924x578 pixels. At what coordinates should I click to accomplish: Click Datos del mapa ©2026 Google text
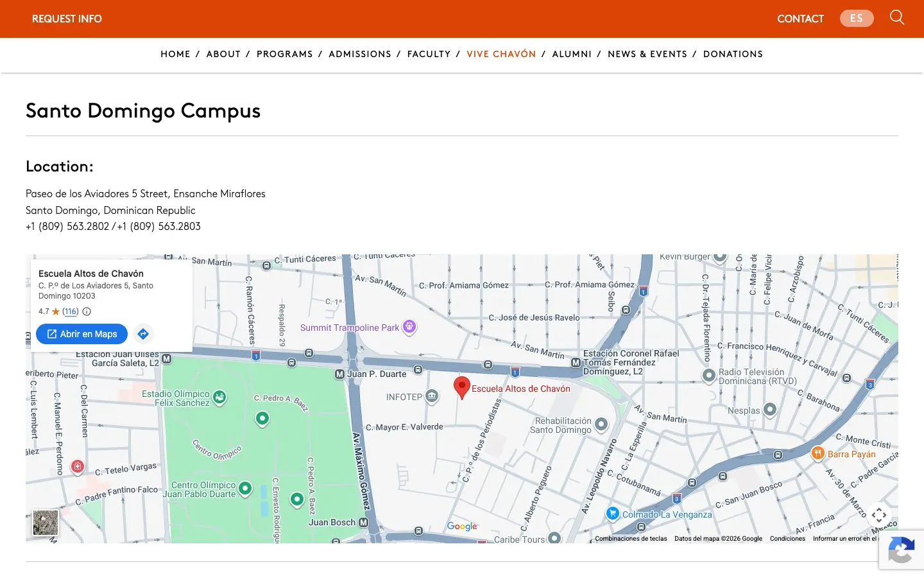pos(718,539)
